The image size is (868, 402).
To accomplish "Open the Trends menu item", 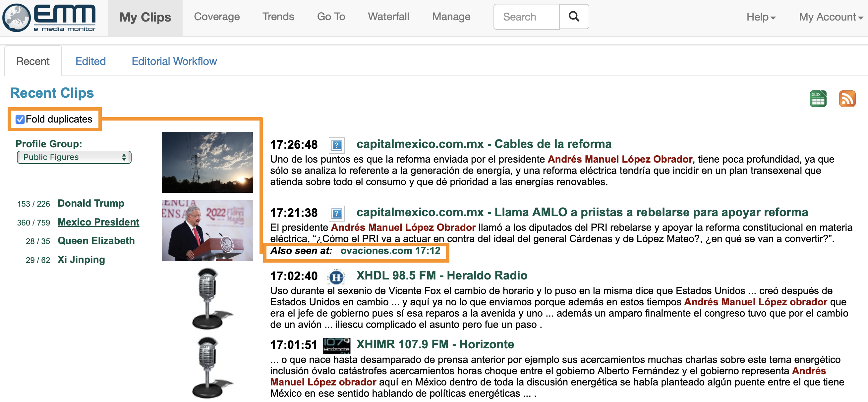I will (x=278, y=17).
